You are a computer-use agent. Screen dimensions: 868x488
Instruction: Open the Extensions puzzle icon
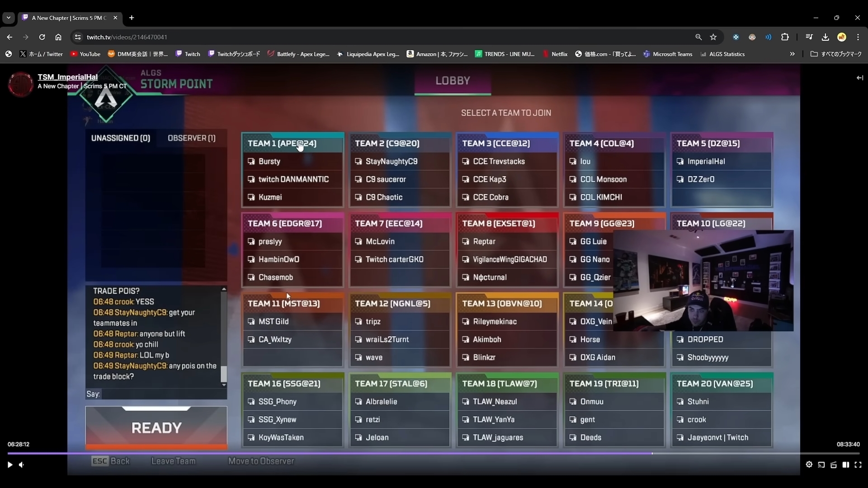tap(785, 37)
